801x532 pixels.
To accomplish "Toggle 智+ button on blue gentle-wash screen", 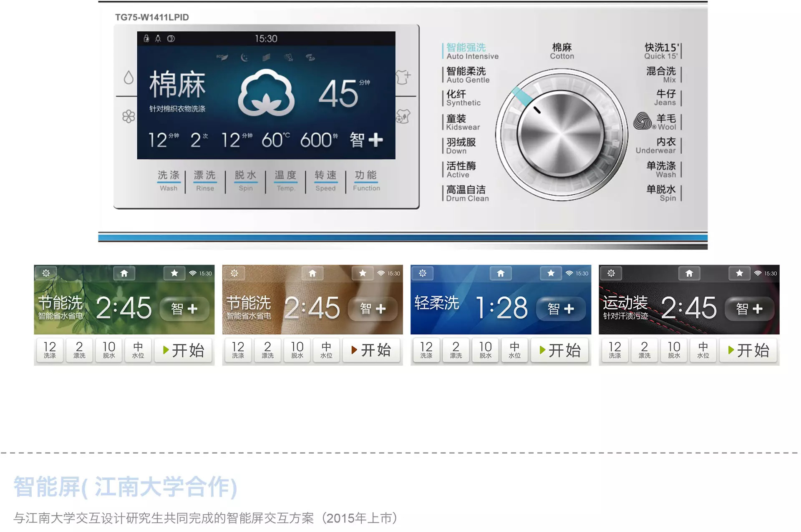I will pos(561,309).
